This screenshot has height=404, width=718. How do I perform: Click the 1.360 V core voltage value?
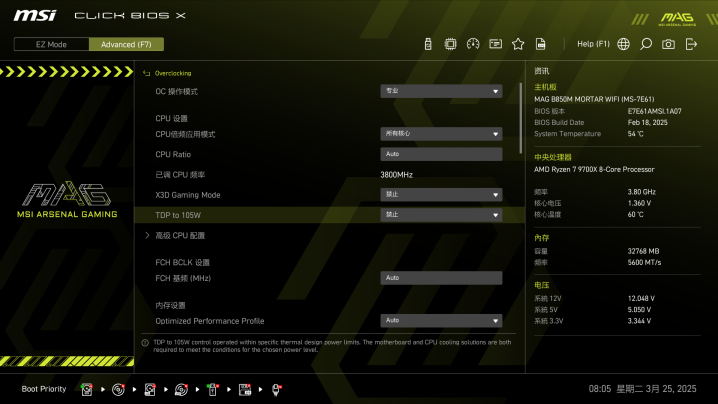tap(639, 203)
